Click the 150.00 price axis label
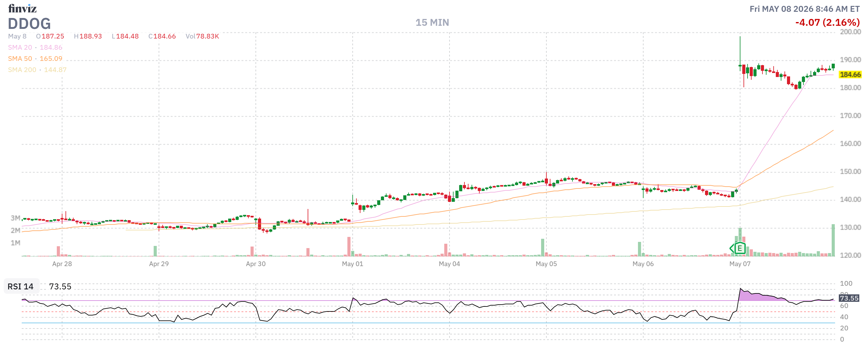 pyautogui.click(x=850, y=172)
